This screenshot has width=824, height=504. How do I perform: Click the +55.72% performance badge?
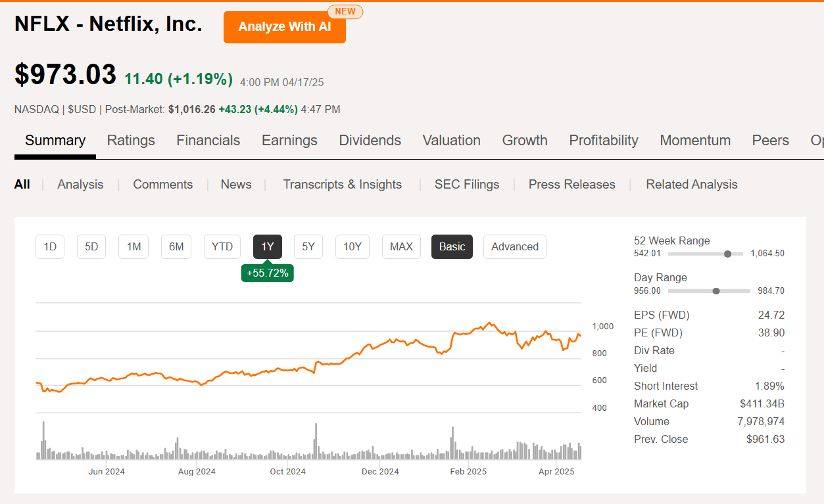click(x=267, y=272)
